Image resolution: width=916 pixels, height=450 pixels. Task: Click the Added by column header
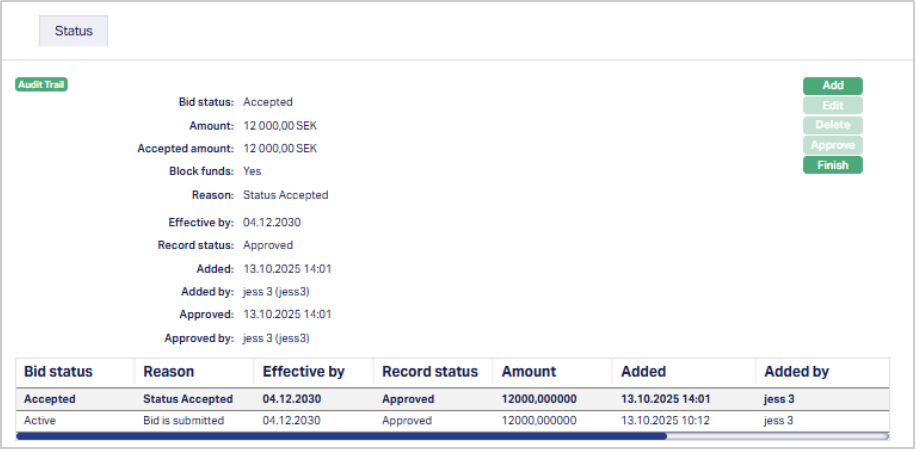pyautogui.click(x=796, y=372)
